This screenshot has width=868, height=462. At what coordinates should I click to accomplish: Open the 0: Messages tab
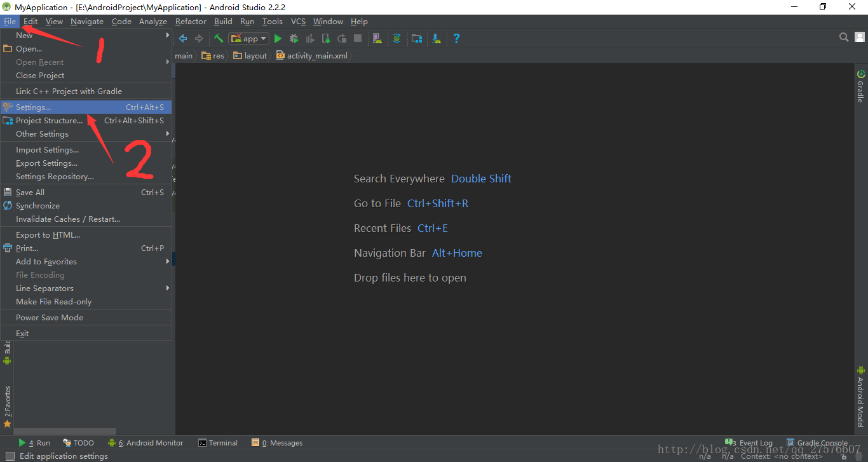coord(277,443)
